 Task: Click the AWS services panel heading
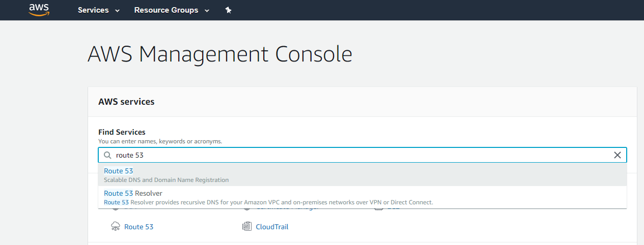pyautogui.click(x=126, y=102)
